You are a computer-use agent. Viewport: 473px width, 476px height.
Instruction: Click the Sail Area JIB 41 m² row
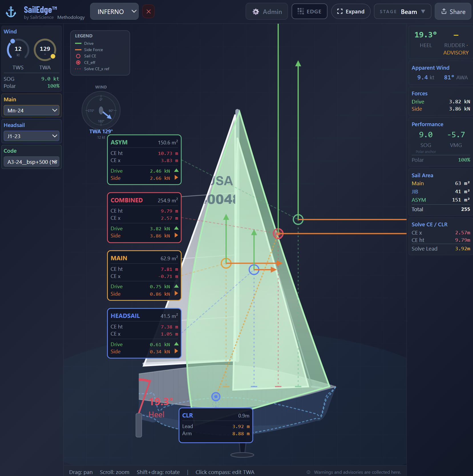(441, 191)
